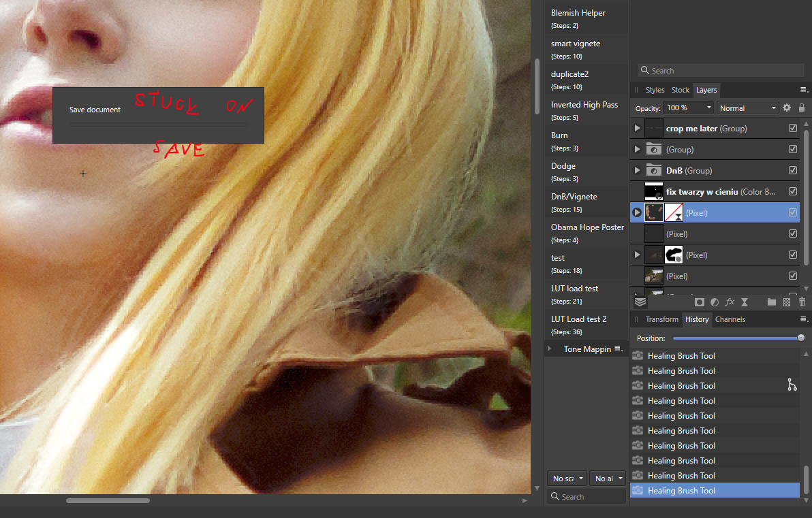The width and height of the screenshot is (812, 518).
Task: Toggle visibility of Pixel layer with landscape thumbnail
Action: pyautogui.click(x=793, y=276)
